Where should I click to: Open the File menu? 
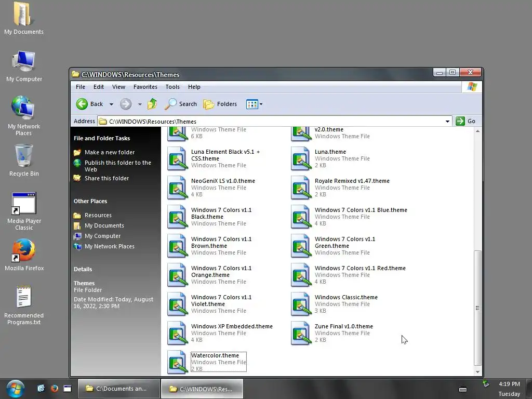pos(81,87)
